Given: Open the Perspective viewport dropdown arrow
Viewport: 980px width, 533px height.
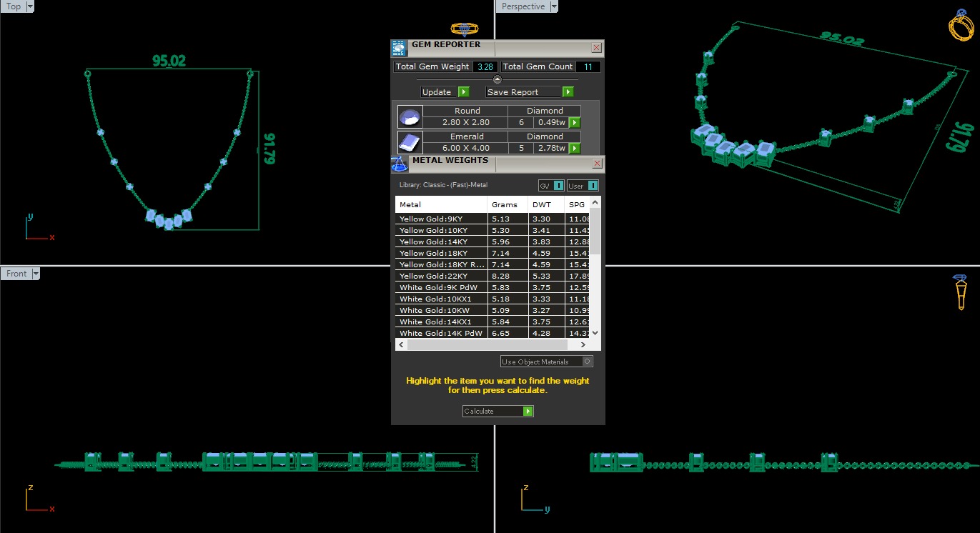Looking at the screenshot, I should 553,6.
